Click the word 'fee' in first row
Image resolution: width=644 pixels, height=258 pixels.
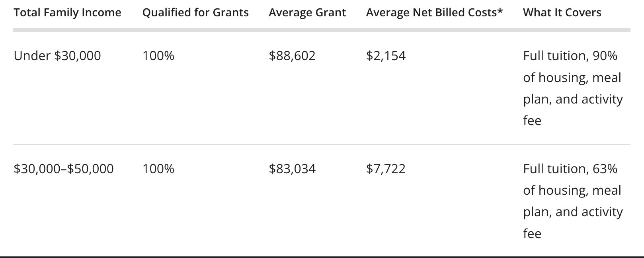532,120
